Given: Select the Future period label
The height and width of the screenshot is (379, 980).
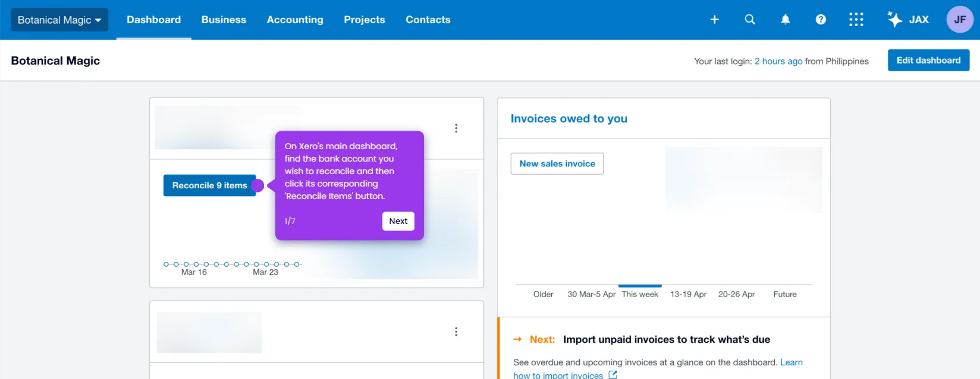Looking at the screenshot, I should tap(785, 294).
